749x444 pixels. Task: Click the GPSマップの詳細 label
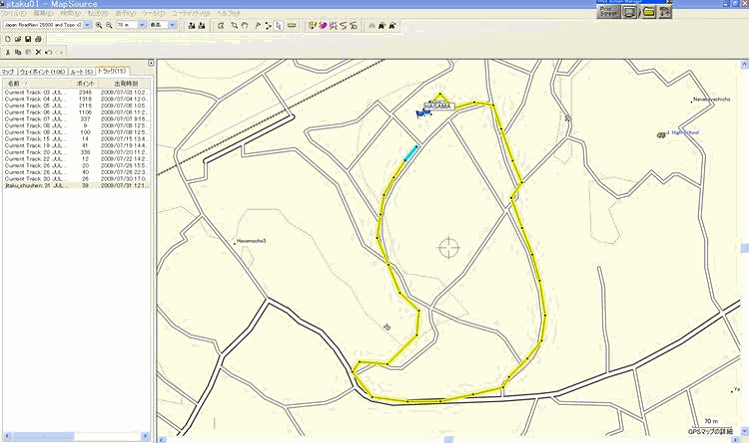pos(709,431)
